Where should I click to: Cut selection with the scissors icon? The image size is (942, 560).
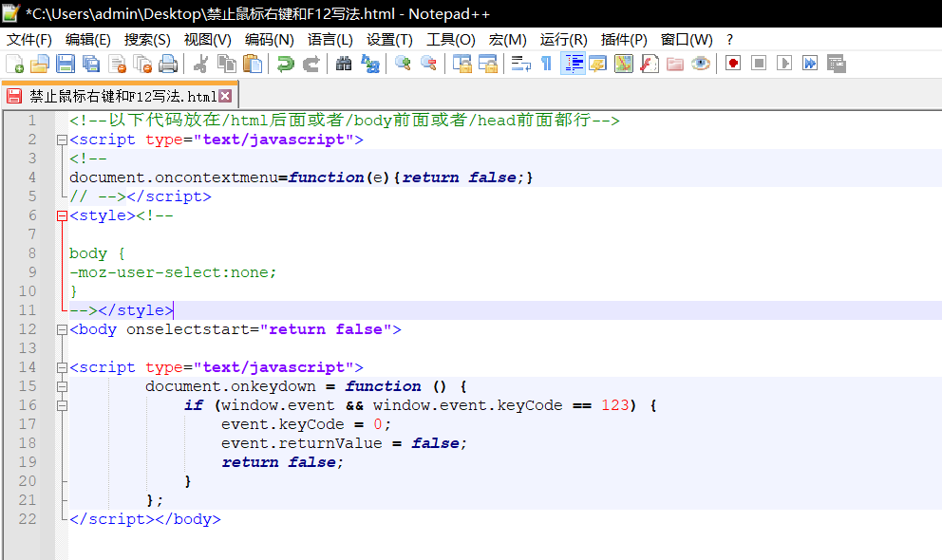coord(200,64)
